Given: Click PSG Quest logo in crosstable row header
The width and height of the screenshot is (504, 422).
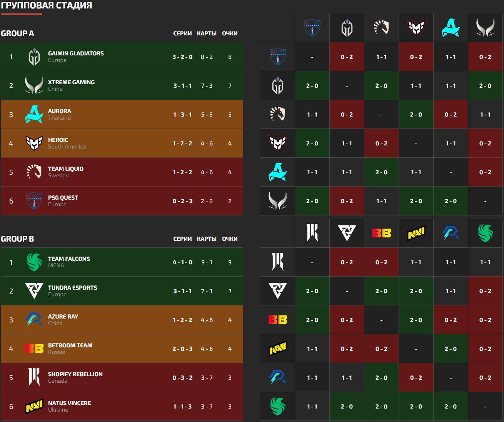Looking at the screenshot, I should tap(277, 57).
